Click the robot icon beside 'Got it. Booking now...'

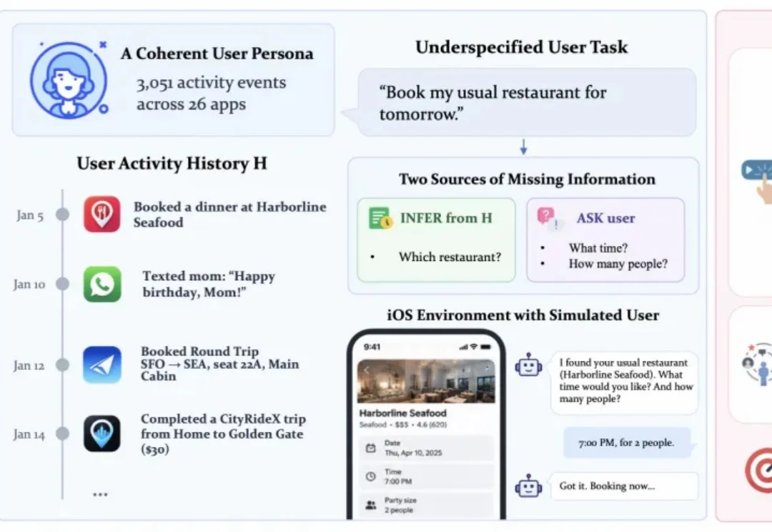pyautogui.click(x=528, y=486)
